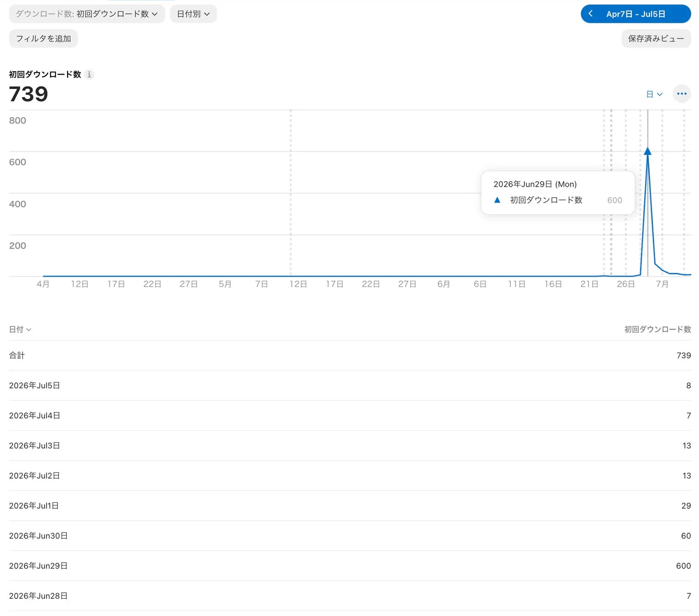Open the ダウンロード数 metric dropdown
The height and width of the screenshot is (616, 699).
[x=87, y=14]
